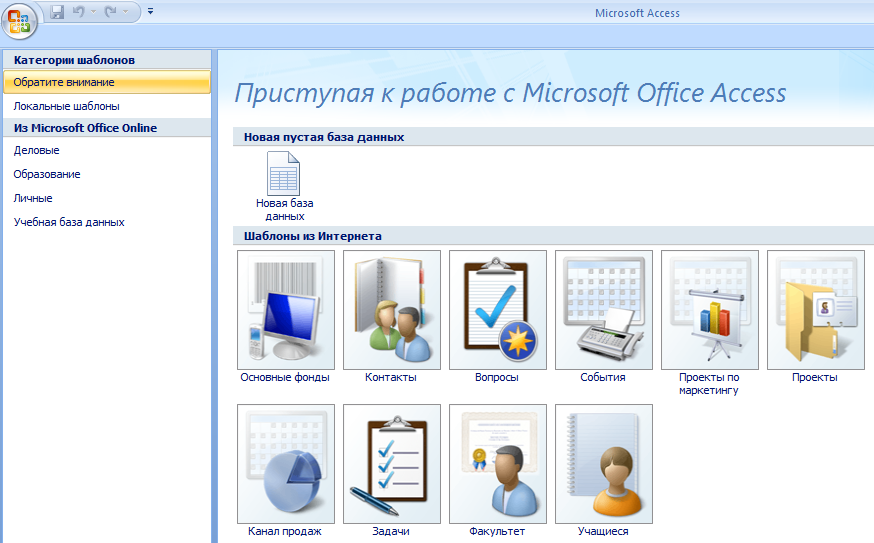The image size is (874, 543).
Task: Open the Проекты по маркетингу template icon
Action: [x=710, y=309]
